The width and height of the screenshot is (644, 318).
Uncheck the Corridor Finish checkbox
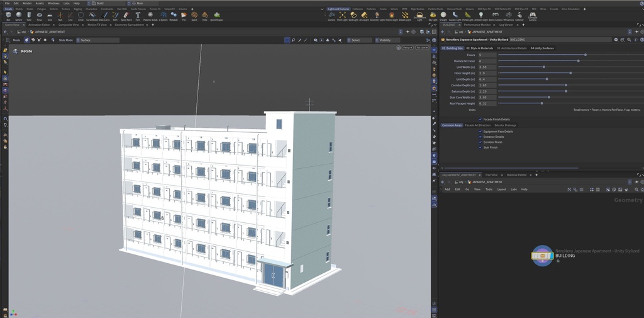point(480,142)
